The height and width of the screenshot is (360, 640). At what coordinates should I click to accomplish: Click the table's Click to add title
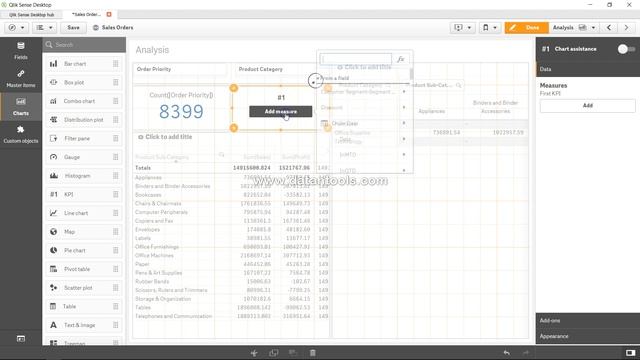point(169,137)
